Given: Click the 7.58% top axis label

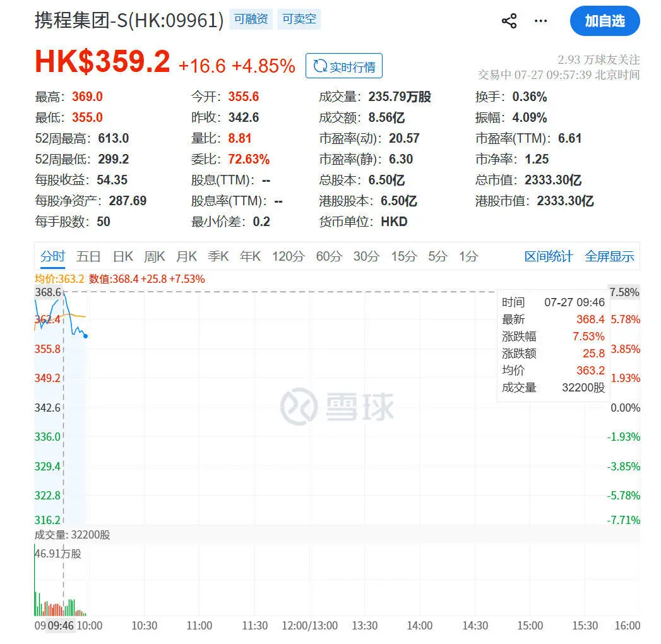Looking at the screenshot, I should (624, 292).
